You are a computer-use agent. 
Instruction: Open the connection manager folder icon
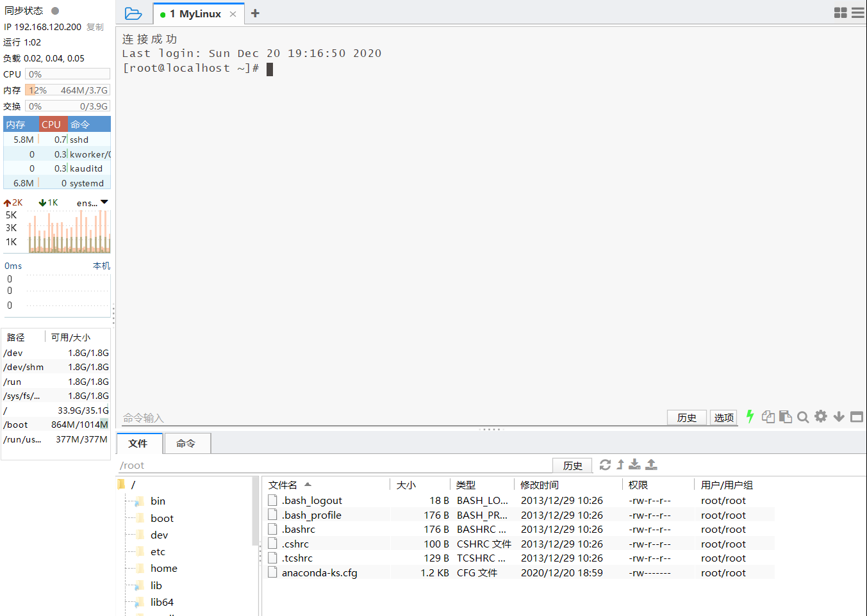coord(133,13)
